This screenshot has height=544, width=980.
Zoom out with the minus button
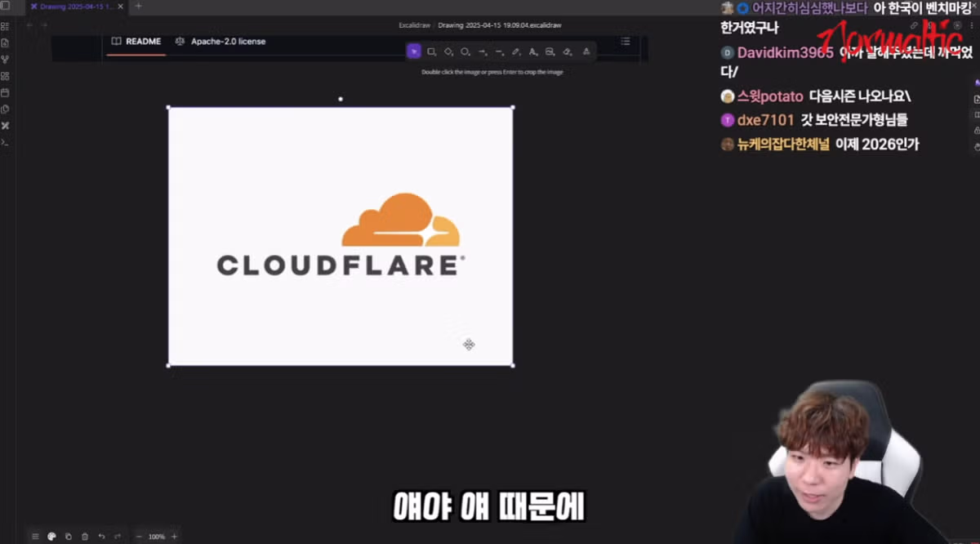tap(139, 537)
